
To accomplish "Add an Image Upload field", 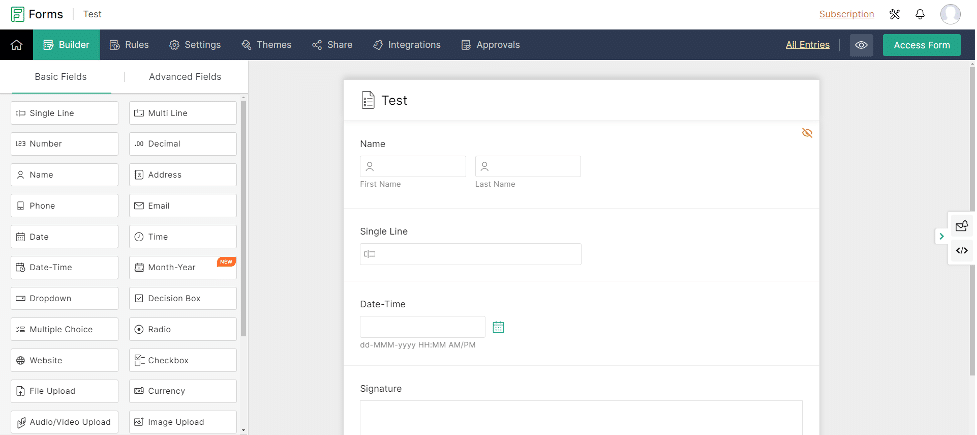I will tap(183, 422).
